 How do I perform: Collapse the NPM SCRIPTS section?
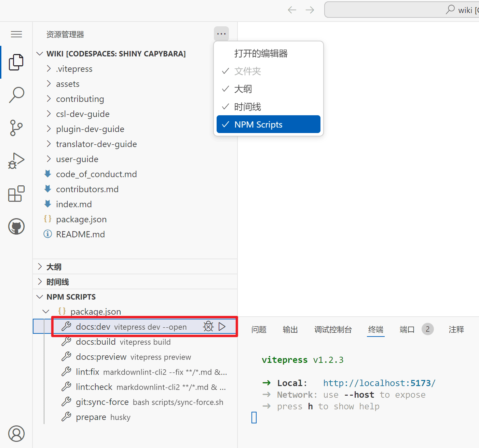[x=71, y=297]
